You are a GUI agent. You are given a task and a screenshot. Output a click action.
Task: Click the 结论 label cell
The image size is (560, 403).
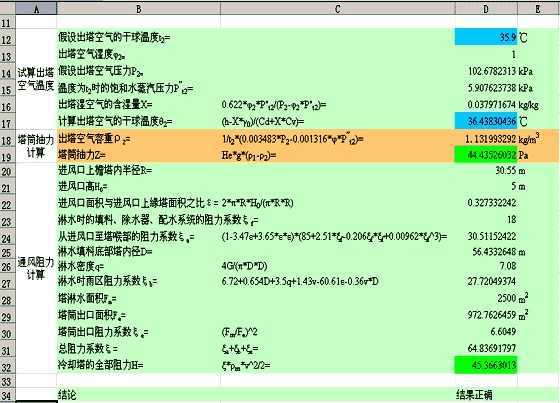67,395
